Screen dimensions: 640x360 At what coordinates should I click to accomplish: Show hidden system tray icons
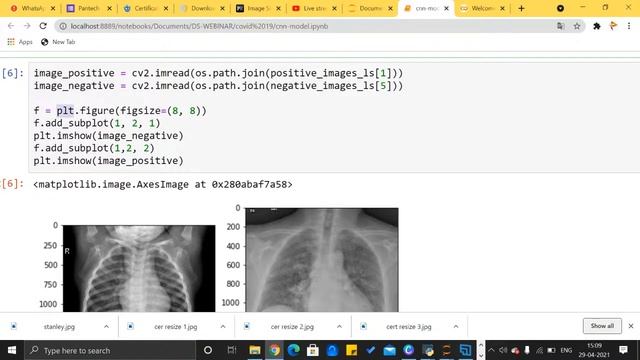tap(491, 350)
